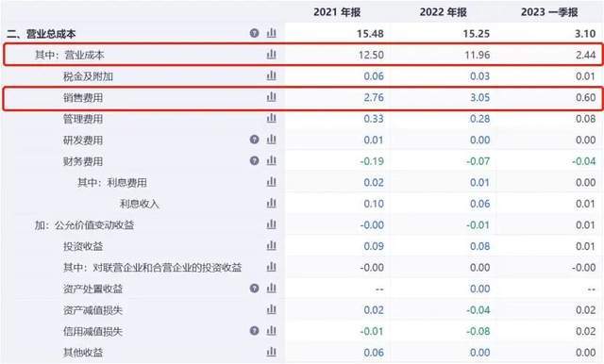This screenshot has width=604, height=364.
Task: Click help icon beside 信用减值损失
Action: point(254,331)
